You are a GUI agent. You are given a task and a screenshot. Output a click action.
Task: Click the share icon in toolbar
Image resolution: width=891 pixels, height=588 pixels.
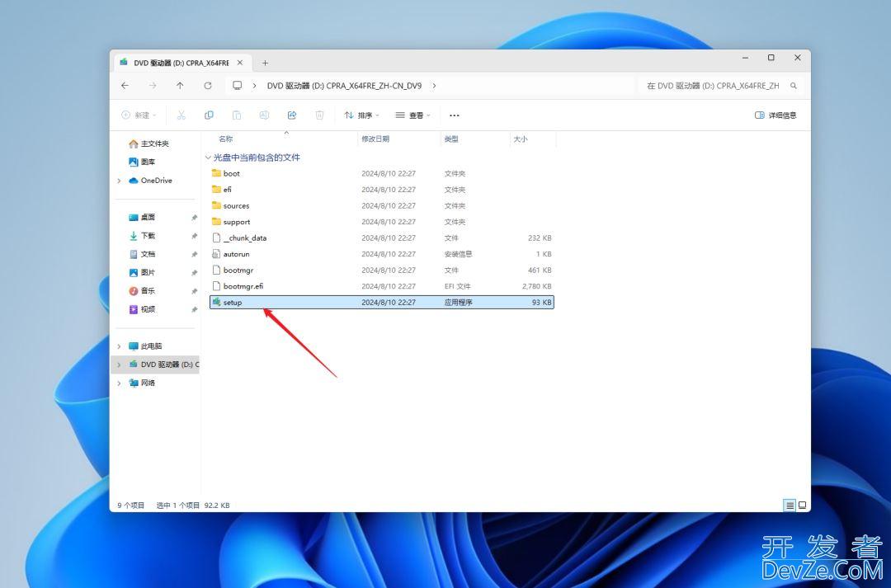click(x=291, y=115)
